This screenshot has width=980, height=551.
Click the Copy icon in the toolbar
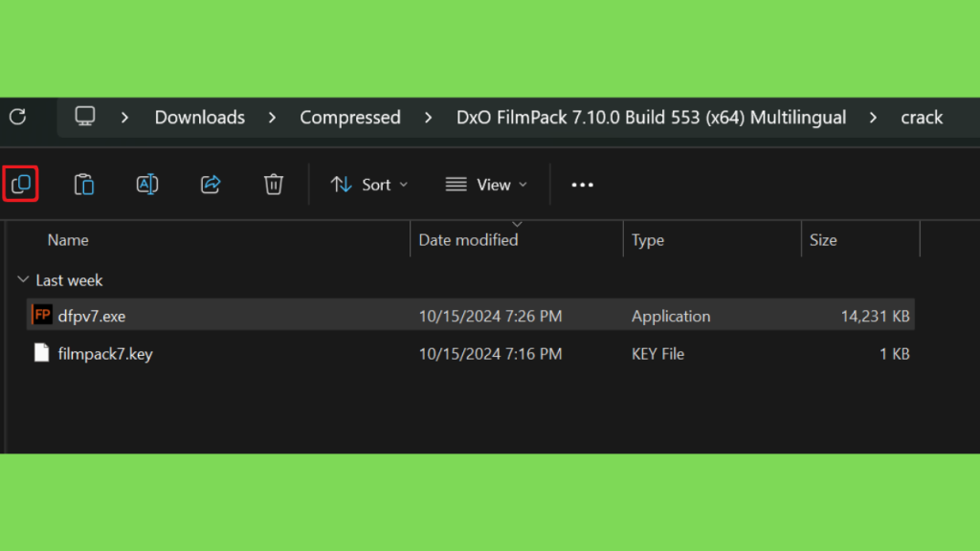[21, 185]
